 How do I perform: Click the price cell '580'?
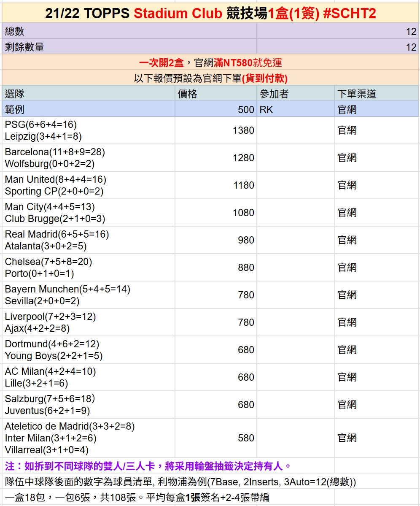pyautogui.click(x=215, y=438)
